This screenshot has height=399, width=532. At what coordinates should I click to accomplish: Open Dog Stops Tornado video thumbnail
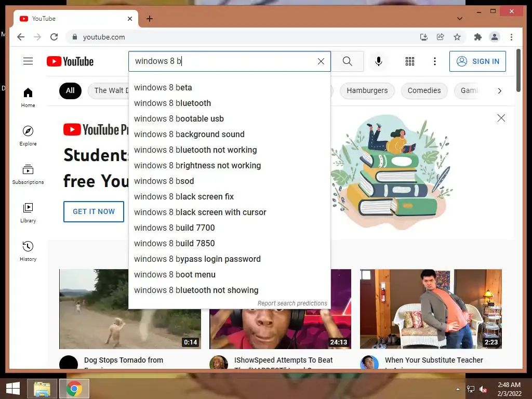tap(130, 309)
